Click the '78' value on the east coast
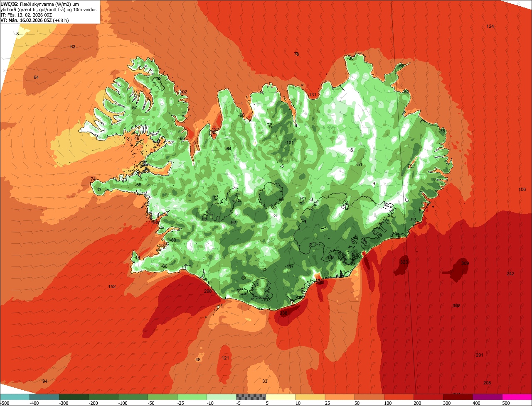The height and width of the screenshot is (406, 532). coord(442,131)
